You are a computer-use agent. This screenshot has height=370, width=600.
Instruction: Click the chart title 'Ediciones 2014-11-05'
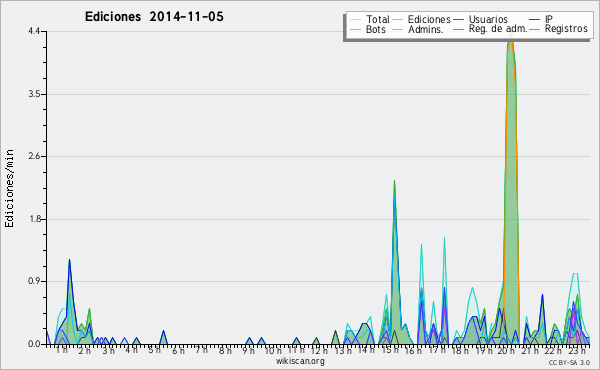pyautogui.click(x=154, y=17)
